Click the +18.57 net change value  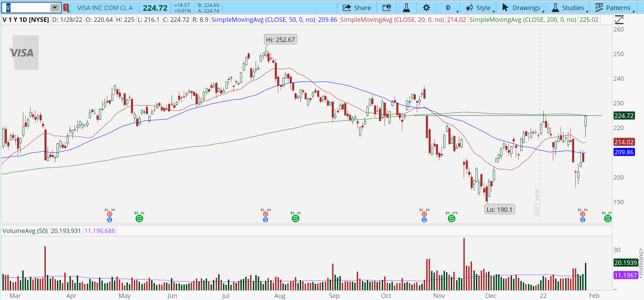point(182,5)
